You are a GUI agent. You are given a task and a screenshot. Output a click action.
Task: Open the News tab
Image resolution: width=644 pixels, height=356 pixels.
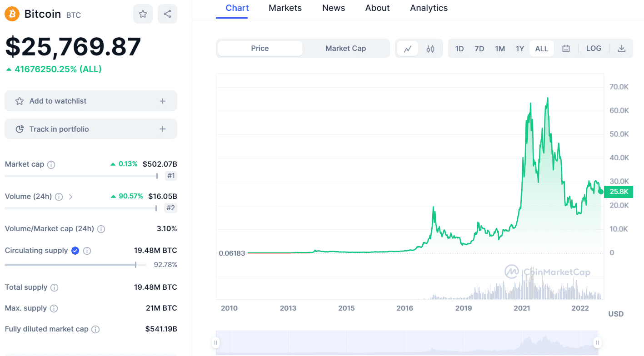(x=334, y=8)
